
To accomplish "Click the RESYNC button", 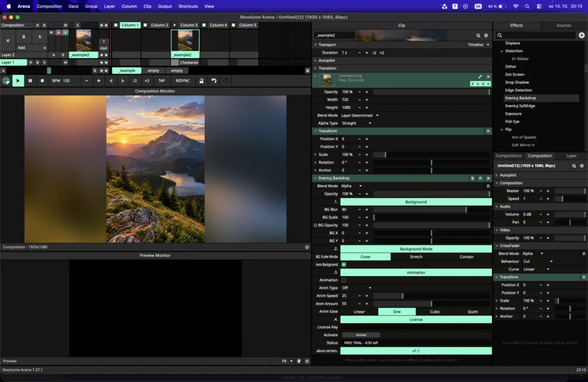I will click(x=183, y=80).
